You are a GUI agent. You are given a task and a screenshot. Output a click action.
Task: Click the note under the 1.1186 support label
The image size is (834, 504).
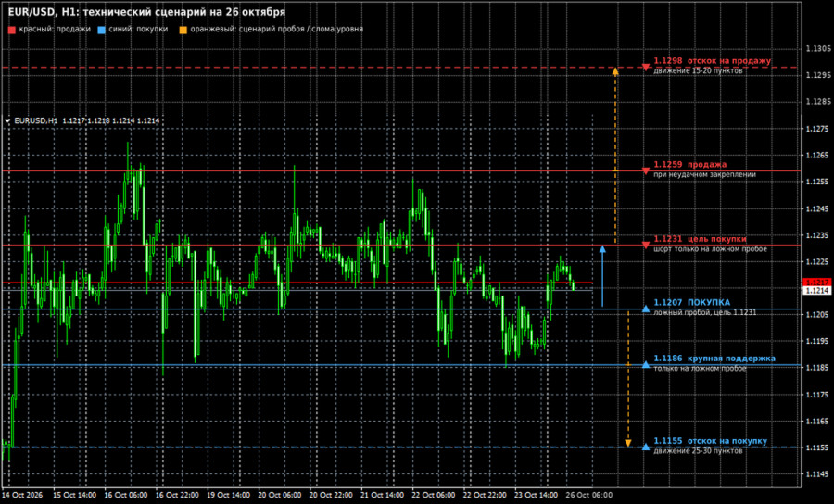coord(700,368)
